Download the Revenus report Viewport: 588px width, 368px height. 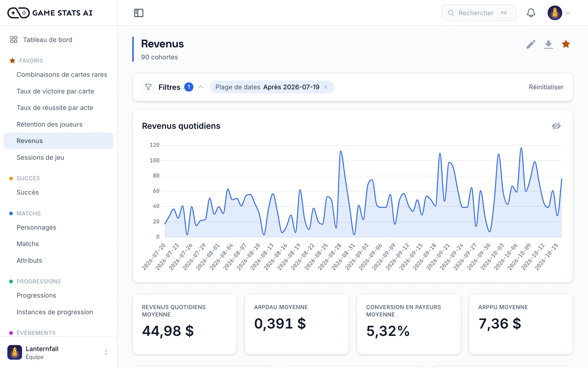click(x=548, y=44)
